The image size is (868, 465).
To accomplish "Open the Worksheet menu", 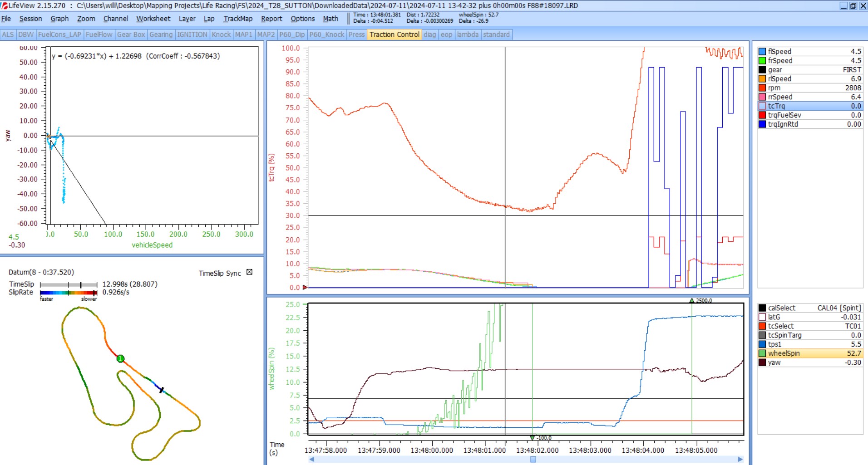I will pyautogui.click(x=153, y=19).
